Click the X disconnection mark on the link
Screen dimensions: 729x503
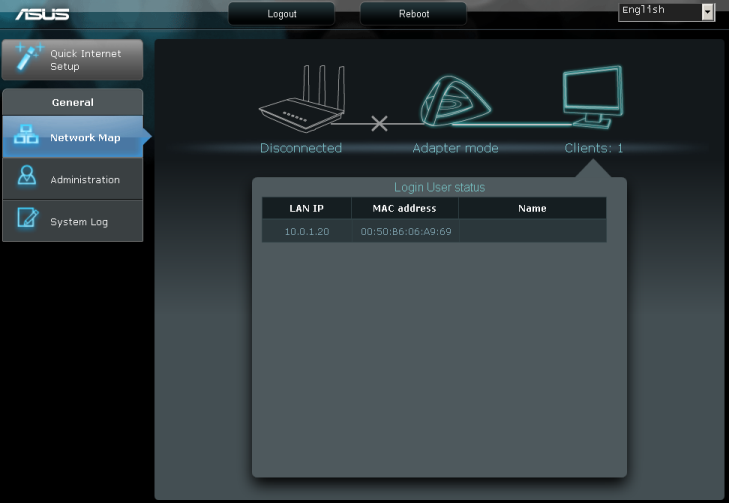tap(379, 123)
